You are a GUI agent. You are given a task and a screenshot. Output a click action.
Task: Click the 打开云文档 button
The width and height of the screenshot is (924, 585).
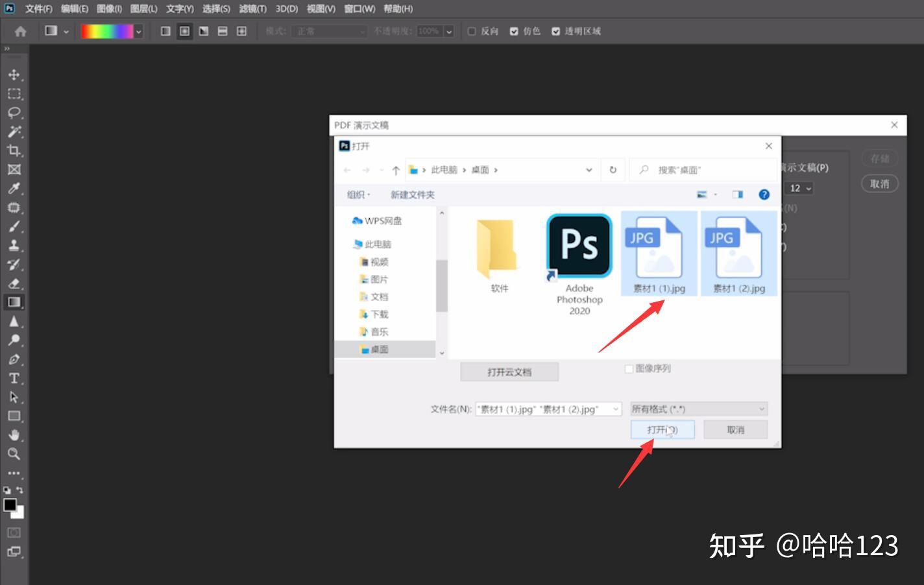tap(509, 372)
